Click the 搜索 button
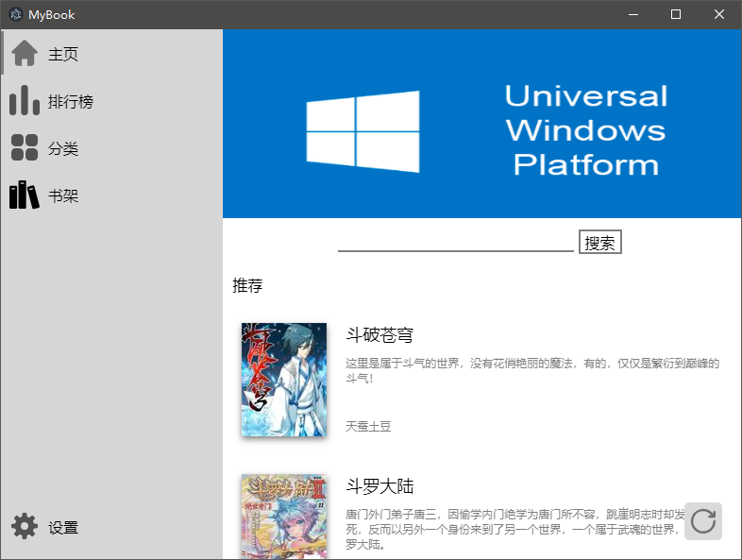742x560 pixels. tap(600, 242)
